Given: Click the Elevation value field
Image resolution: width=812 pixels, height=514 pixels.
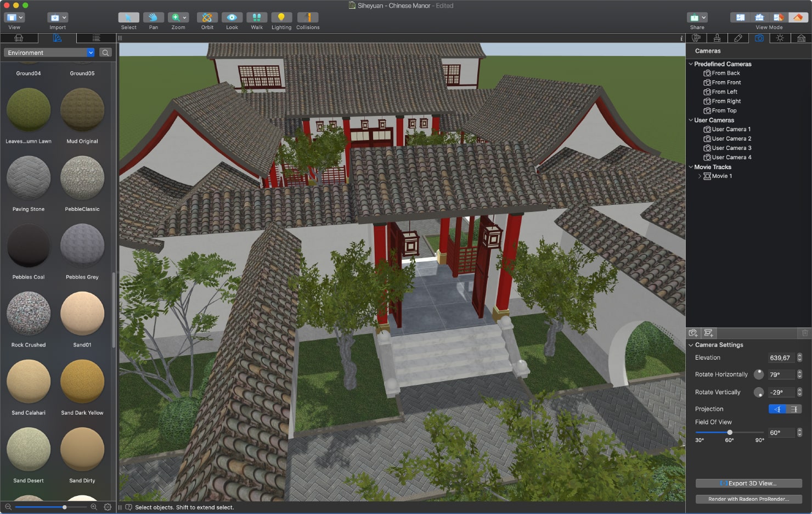Looking at the screenshot, I should (x=781, y=357).
